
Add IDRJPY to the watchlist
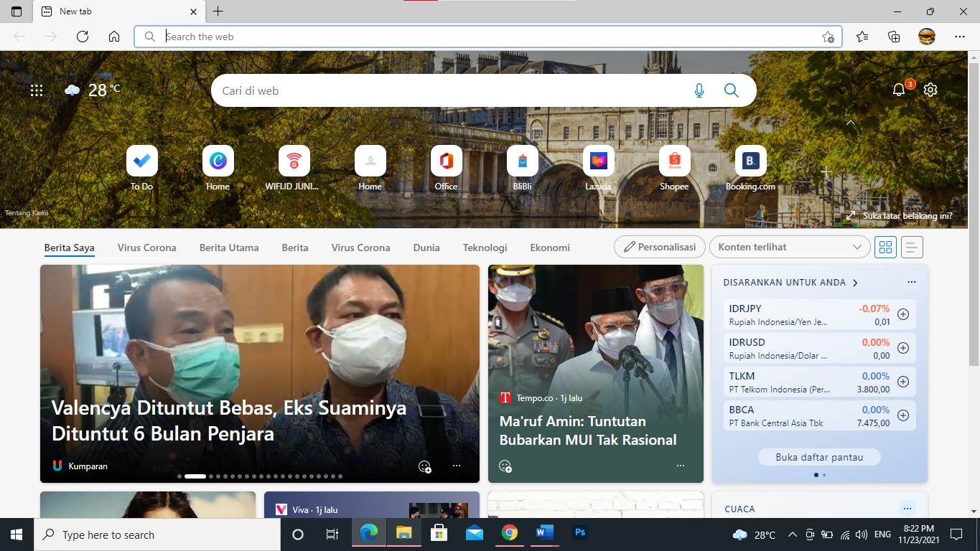(x=903, y=314)
